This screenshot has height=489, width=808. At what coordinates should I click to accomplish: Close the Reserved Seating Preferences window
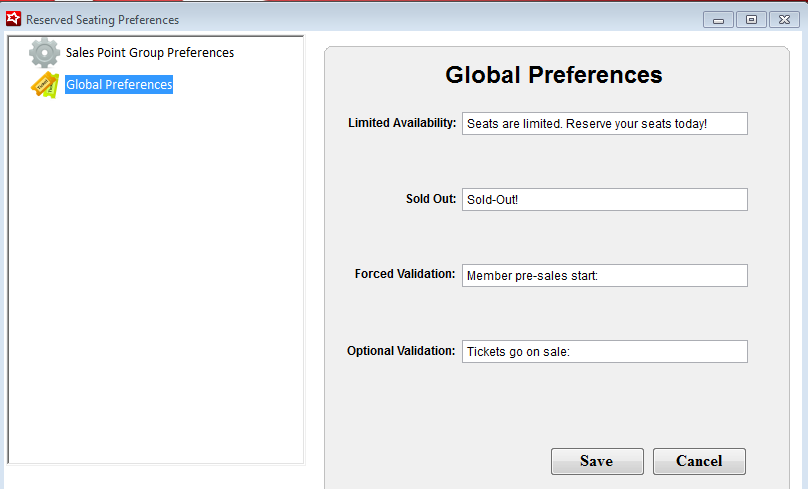783,20
